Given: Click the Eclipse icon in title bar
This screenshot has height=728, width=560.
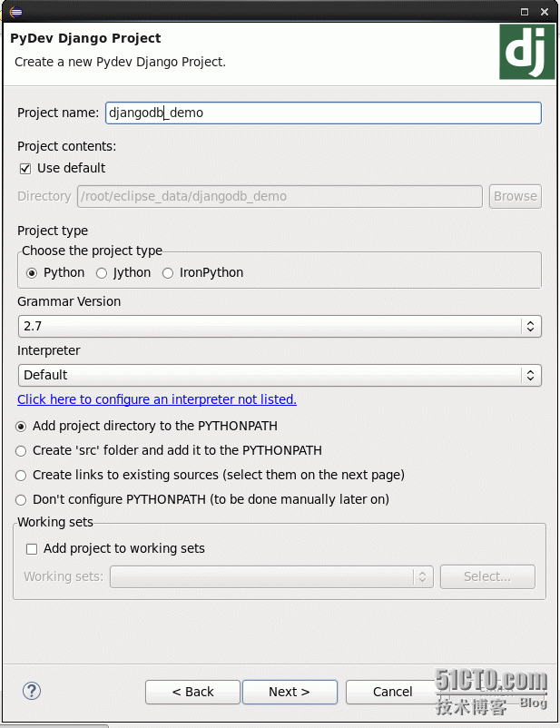Looking at the screenshot, I should coord(15,12).
